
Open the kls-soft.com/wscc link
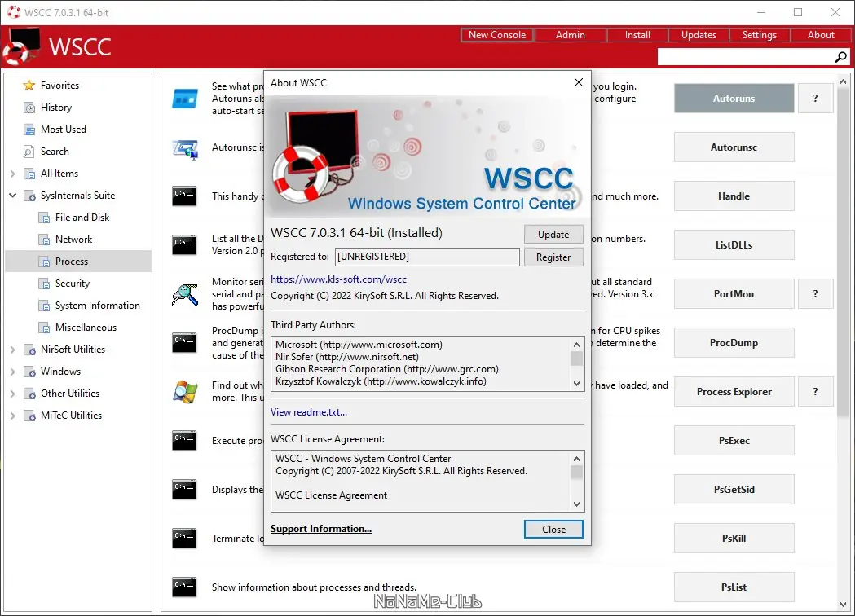[x=338, y=279]
